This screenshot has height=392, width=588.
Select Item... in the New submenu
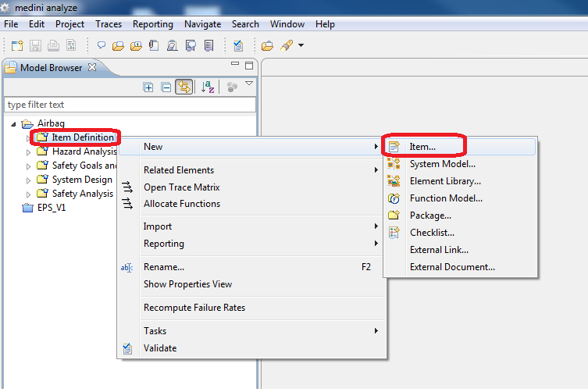point(422,146)
